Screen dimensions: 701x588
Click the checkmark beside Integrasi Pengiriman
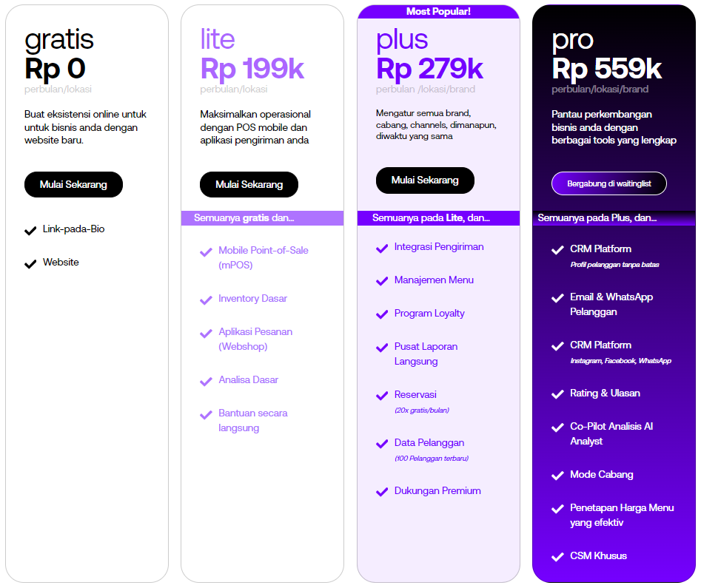[x=382, y=249]
